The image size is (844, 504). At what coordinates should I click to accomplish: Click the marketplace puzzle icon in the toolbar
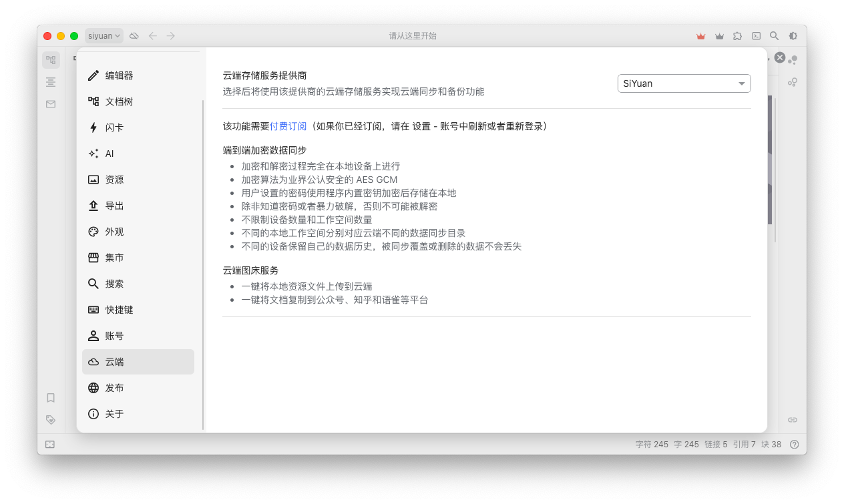(736, 35)
